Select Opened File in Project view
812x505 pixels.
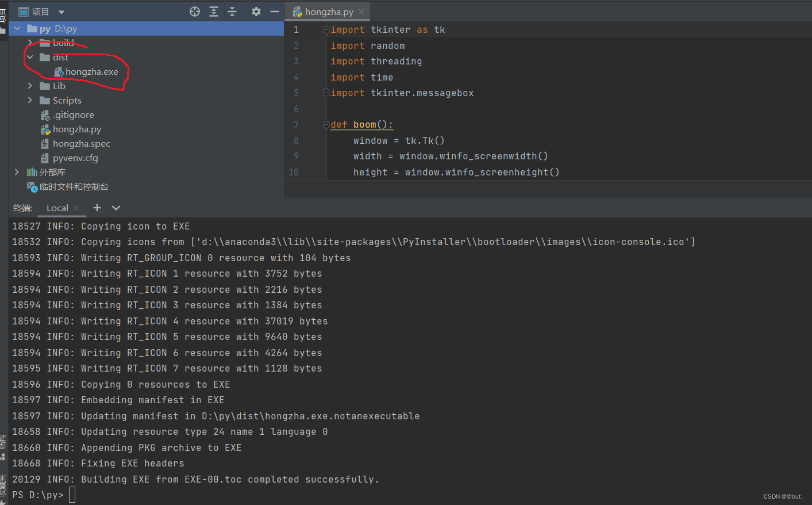tap(194, 11)
